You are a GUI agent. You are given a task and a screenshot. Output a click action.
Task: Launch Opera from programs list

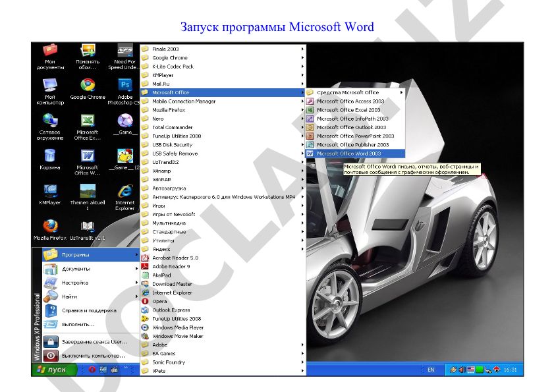coord(223,302)
